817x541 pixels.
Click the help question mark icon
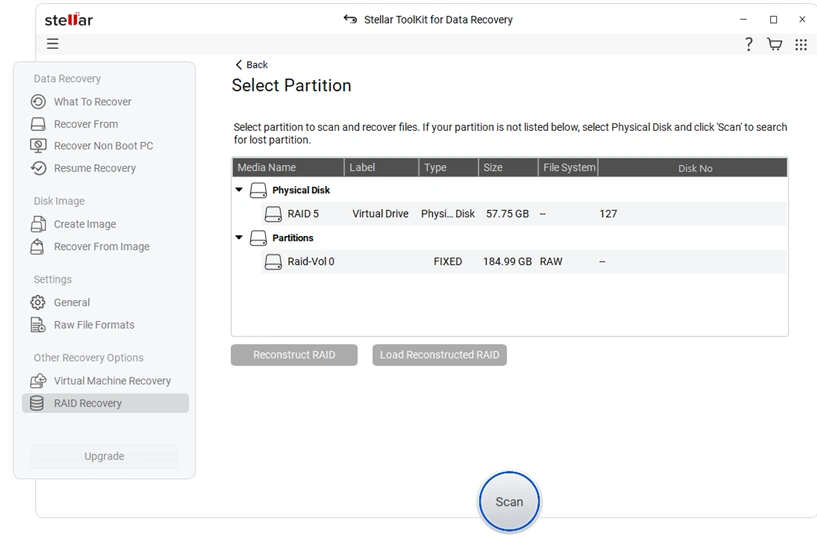748,44
